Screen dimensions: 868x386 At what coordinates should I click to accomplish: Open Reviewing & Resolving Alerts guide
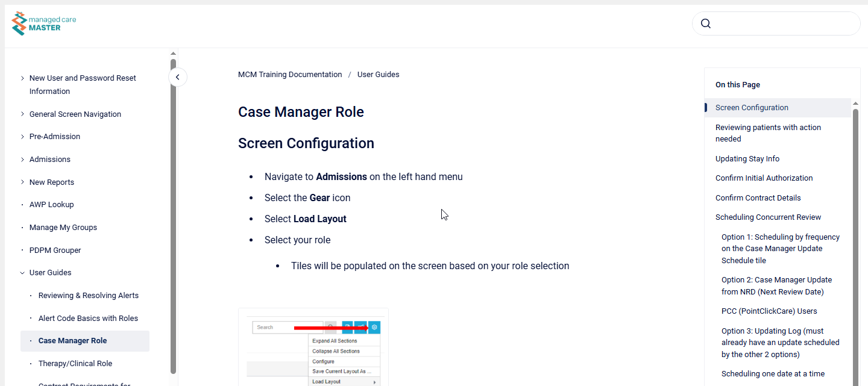pyautogui.click(x=89, y=296)
